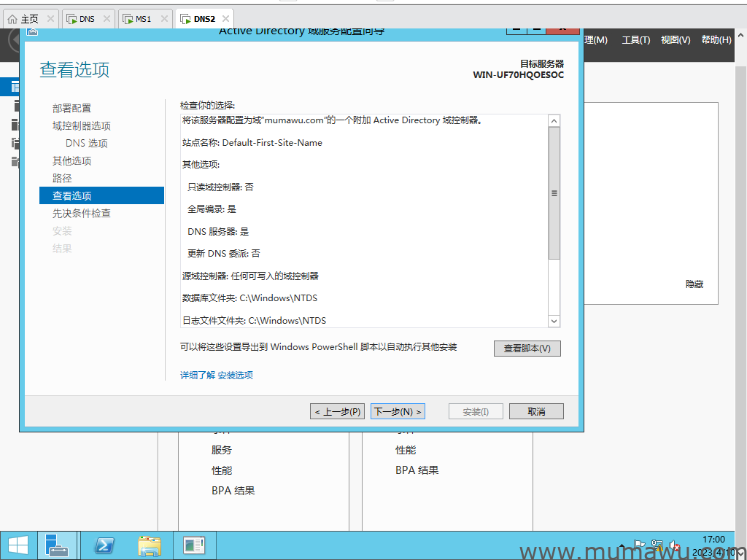747x560 pixels.
Task: Close the DNS virtual machine tab
Action: coord(107,19)
